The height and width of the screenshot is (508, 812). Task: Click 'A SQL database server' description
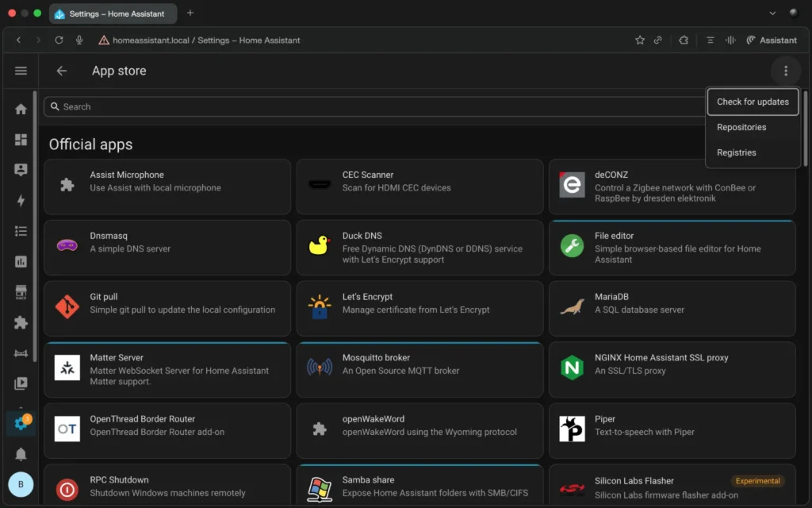pyautogui.click(x=639, y=310)
